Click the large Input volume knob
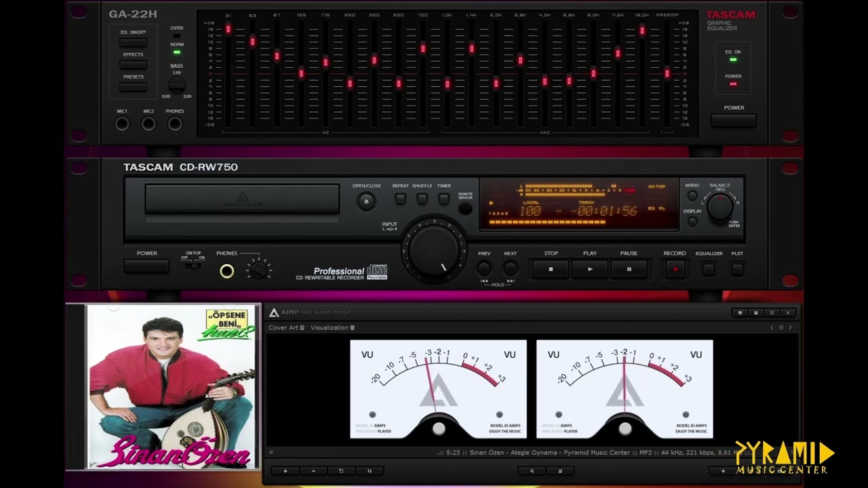 pos(434,250)
